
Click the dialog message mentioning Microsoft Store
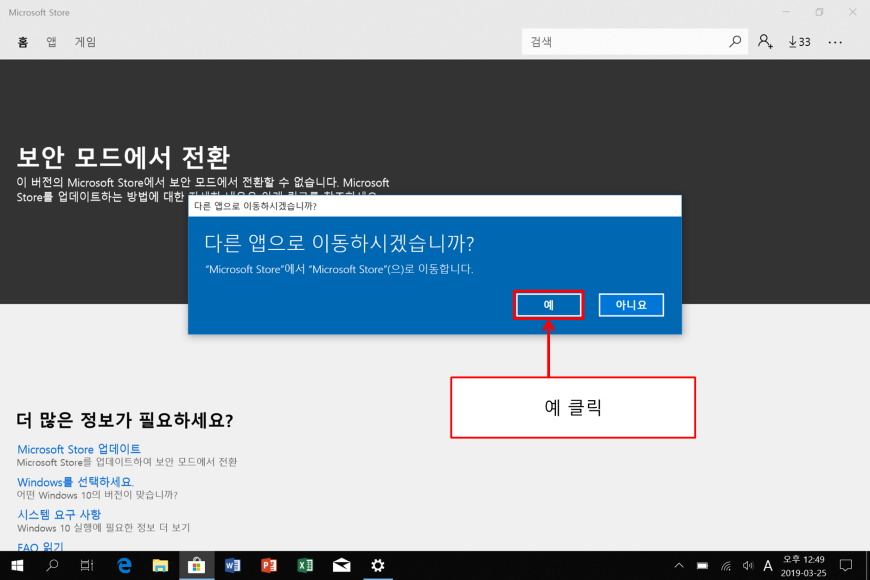click(339, 269)
